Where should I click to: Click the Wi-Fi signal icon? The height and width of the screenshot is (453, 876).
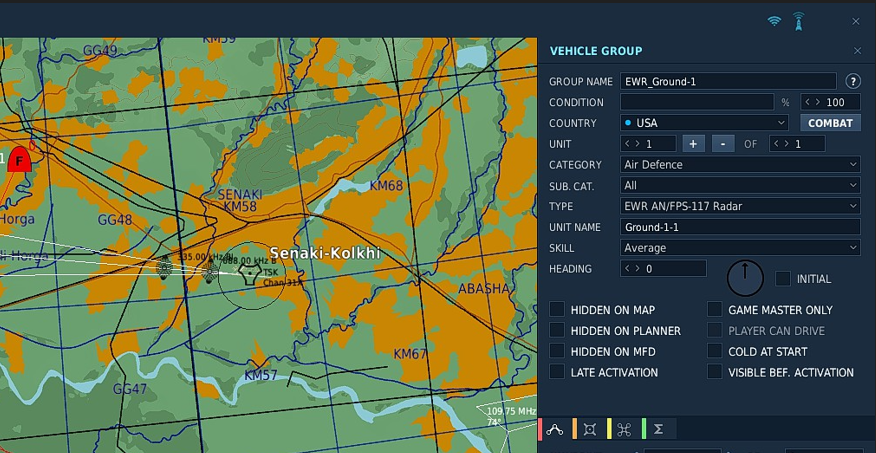click(x=774, y=21)
